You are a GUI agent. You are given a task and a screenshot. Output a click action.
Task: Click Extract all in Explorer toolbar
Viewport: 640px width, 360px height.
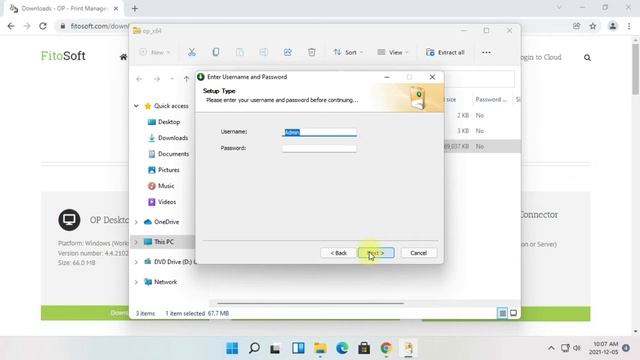pos(445,52)
